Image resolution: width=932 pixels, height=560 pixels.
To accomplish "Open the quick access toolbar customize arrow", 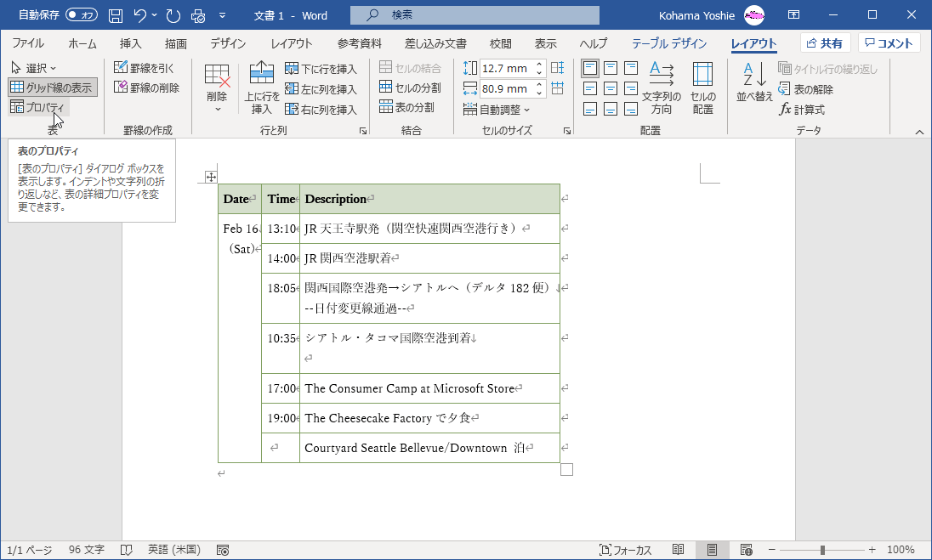I will pos(222,15).
